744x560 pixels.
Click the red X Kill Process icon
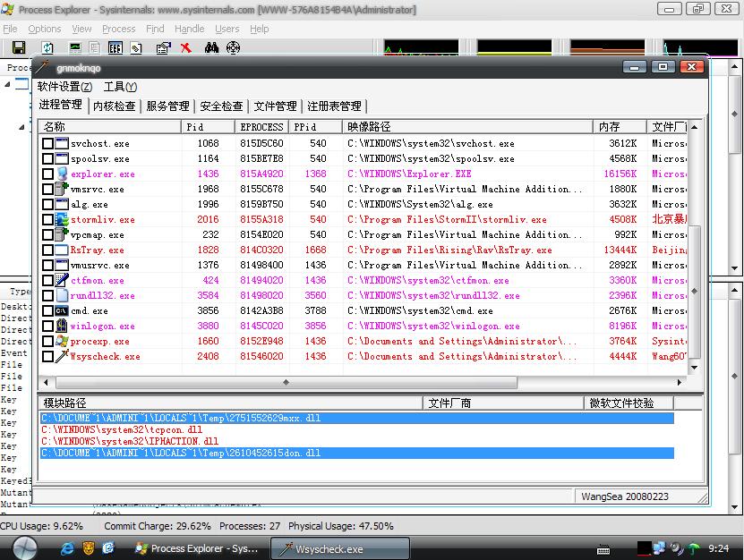185,47
